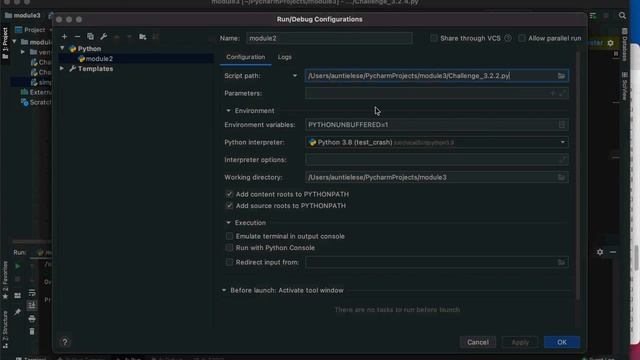This screenshot has width=640, height=360.
Task: Pin tab icon in Run panel
Action: pyautogui.click(x=18, y=312)
